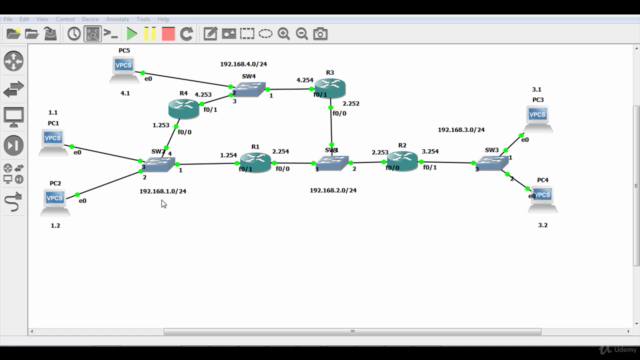This screenshot has width=640, height=360.
Task: Open the Help menu
Action: click(163, 19)
